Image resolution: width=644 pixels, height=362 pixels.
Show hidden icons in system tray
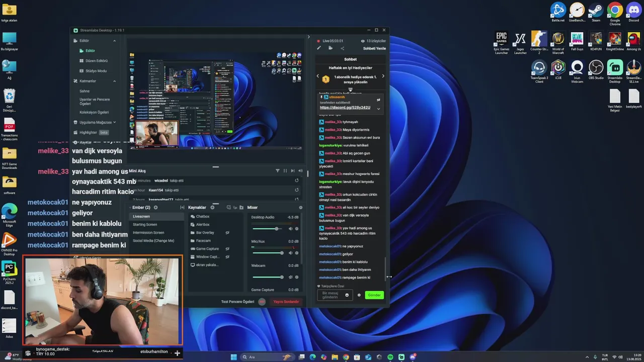click(587, 357)
